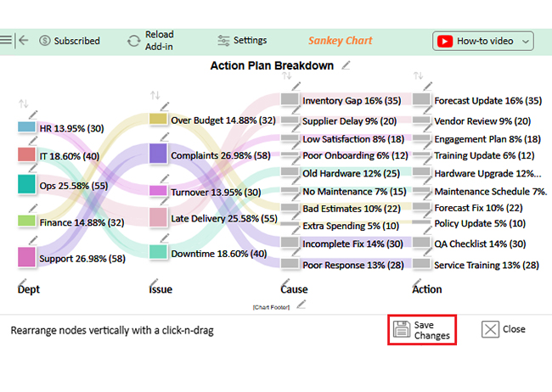
Task: Open the Settings menu
Action: coord(242,41)
